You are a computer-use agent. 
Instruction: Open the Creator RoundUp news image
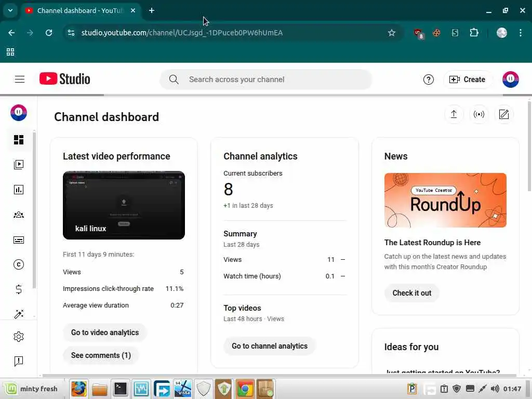click(445, 200)
